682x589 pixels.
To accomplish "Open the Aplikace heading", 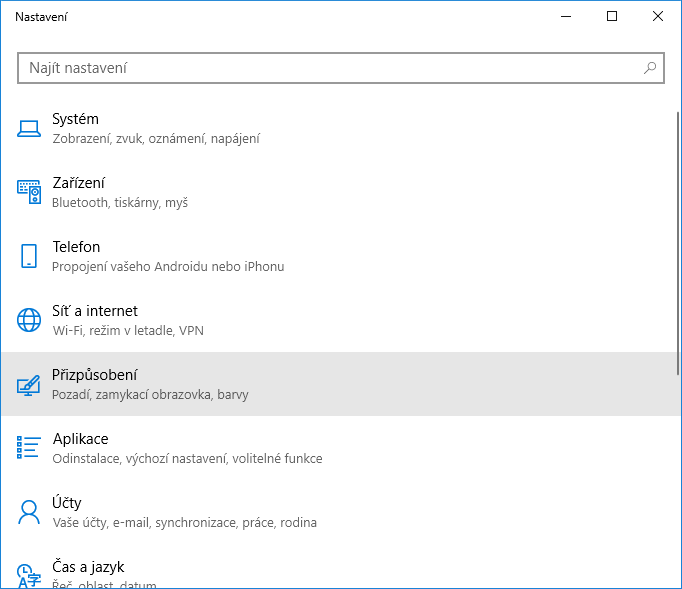I will (80, 438).
